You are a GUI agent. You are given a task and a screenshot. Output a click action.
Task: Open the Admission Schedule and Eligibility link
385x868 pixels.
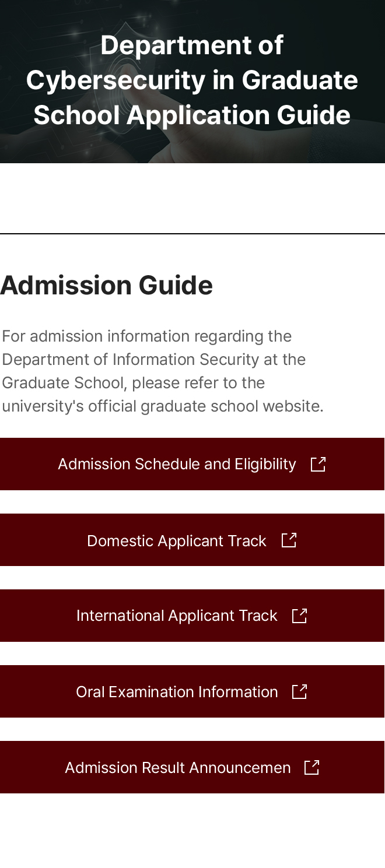177,465
